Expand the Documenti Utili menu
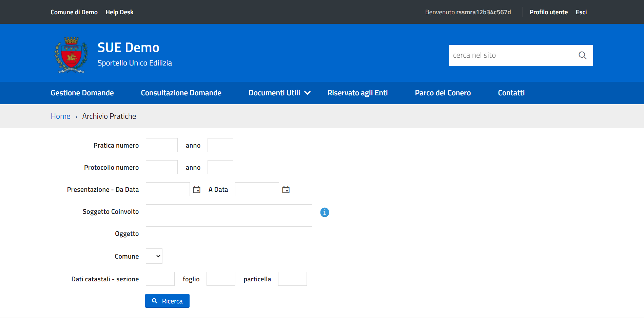This screenshot has height=318, width=644. click(279, 93)
